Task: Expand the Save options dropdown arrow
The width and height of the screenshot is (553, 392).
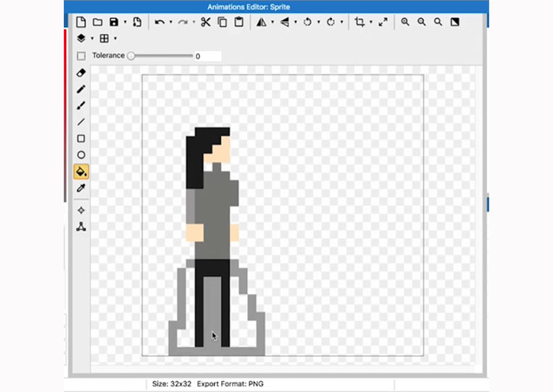Action: 125,22
